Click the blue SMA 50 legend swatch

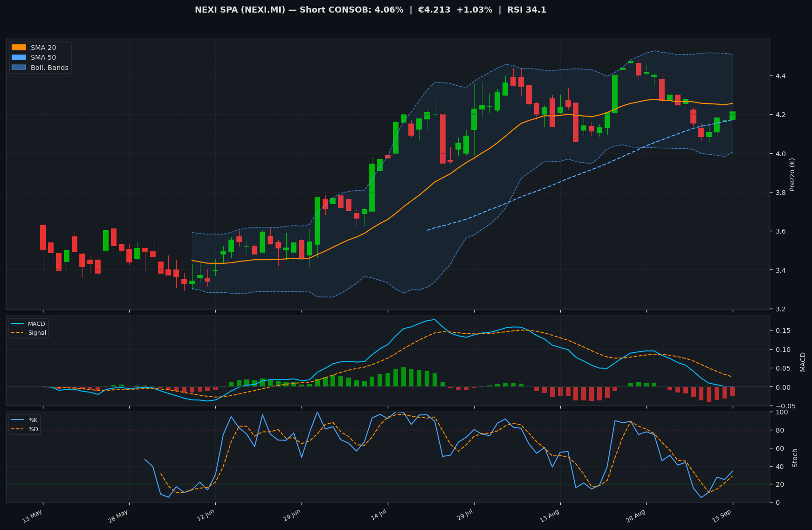pos(19,58)
